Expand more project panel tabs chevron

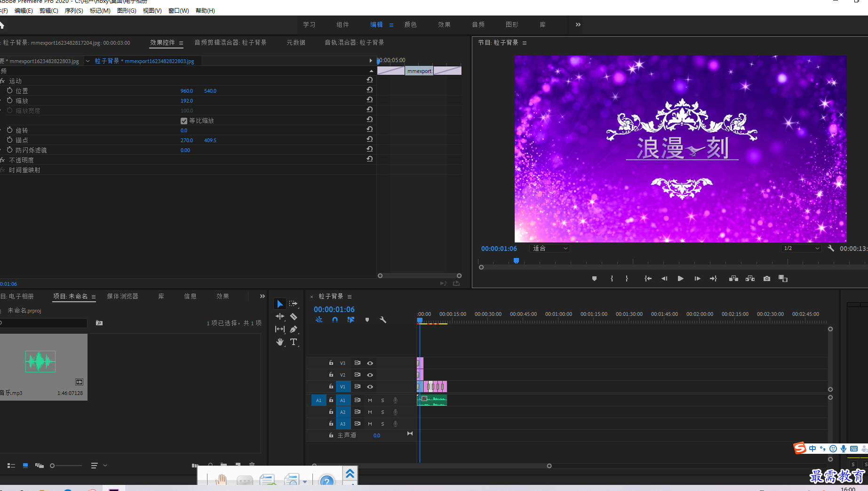[x=263, y=296]
